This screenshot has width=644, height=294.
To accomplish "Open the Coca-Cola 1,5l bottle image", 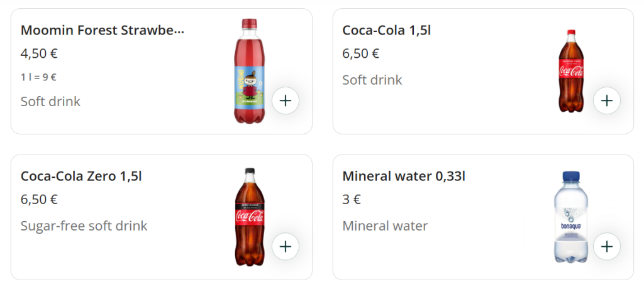I will [x=571, y=71].
